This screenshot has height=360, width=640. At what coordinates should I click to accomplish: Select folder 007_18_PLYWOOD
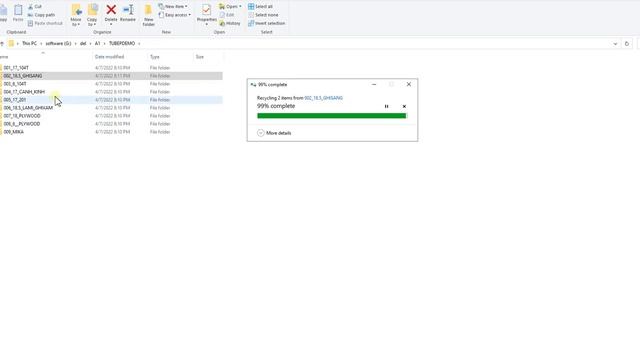pyautogui.click(x=22, y=116)
